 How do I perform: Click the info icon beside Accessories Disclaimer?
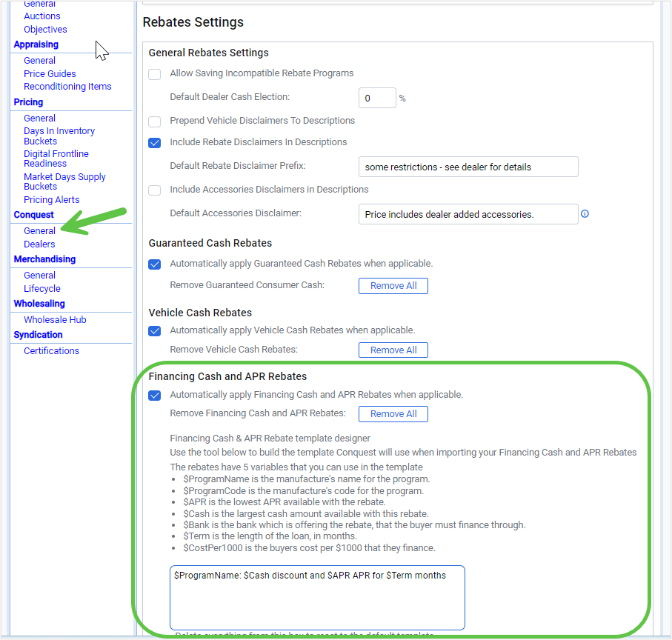pos(585,214)
